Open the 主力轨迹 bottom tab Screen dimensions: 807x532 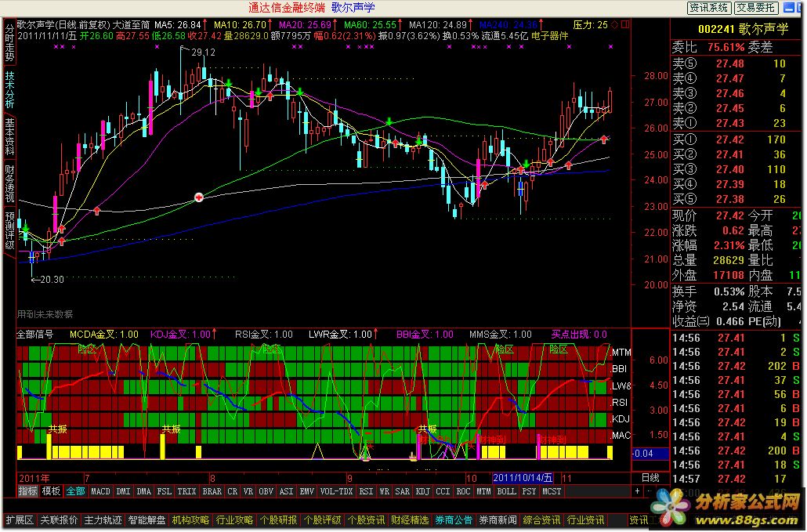point(103,520)
